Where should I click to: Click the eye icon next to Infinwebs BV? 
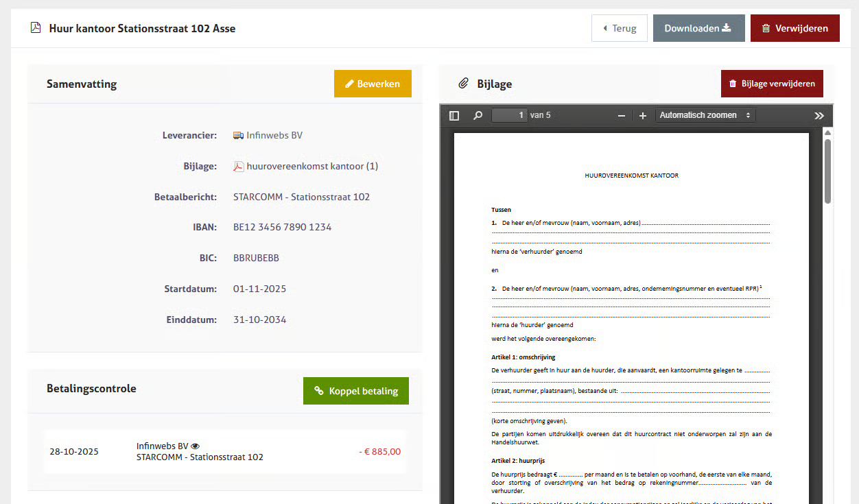195,446
